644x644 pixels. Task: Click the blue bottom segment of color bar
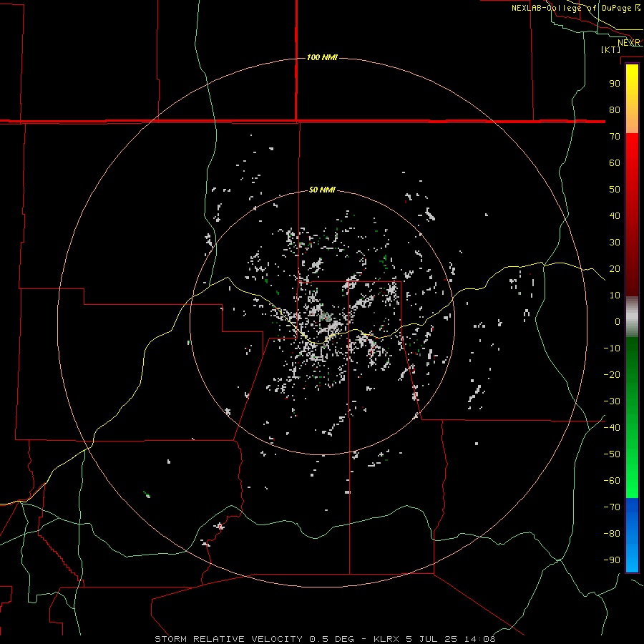click(632, 535)
